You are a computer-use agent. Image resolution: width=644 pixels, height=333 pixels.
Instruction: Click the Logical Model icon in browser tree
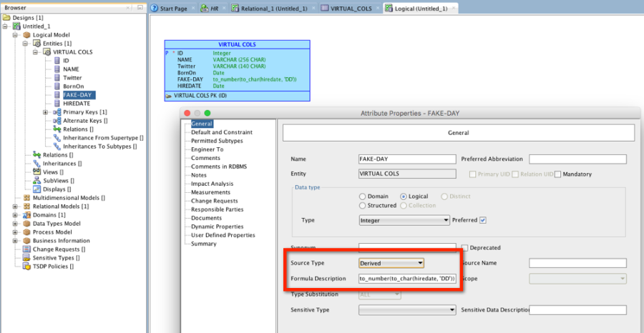(x=26, y=35)
